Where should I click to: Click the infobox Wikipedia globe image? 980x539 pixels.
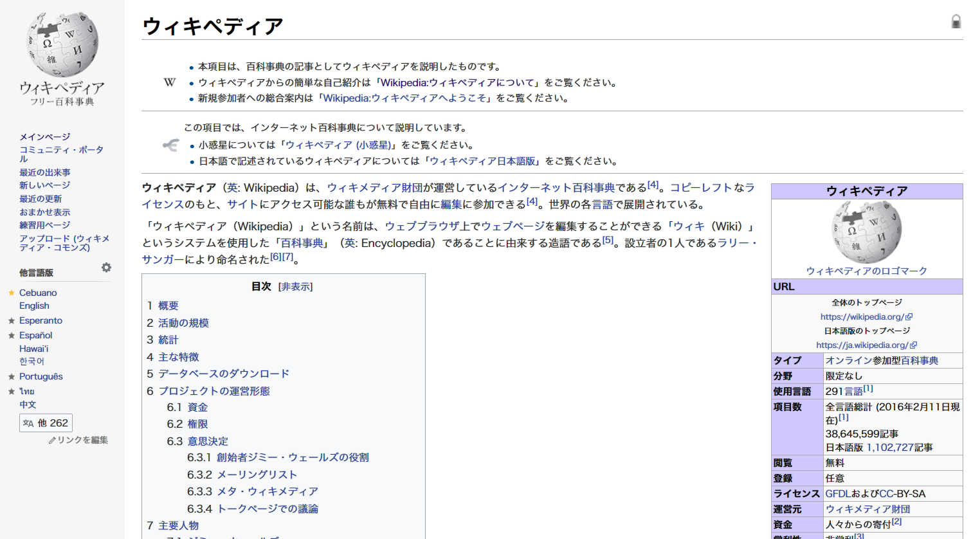click(x=867, y=232)
